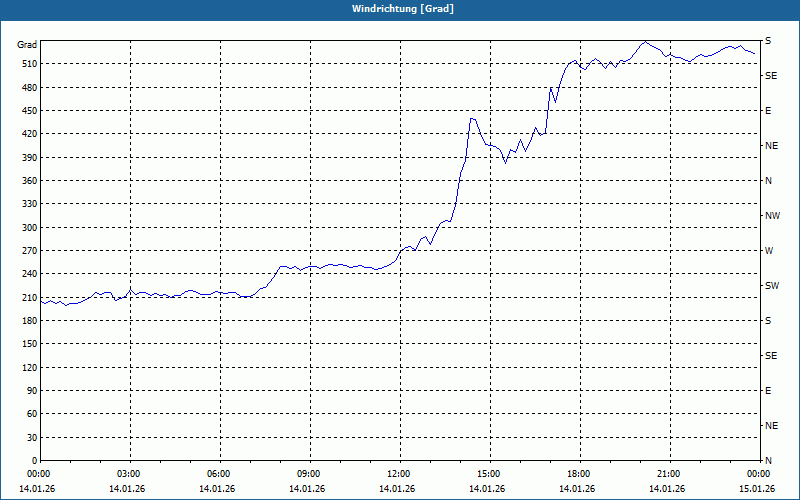This screenshot has height=500, width=800.
Task: Click the 14.01.26 date below 18:00
Action: click(577, 489)
